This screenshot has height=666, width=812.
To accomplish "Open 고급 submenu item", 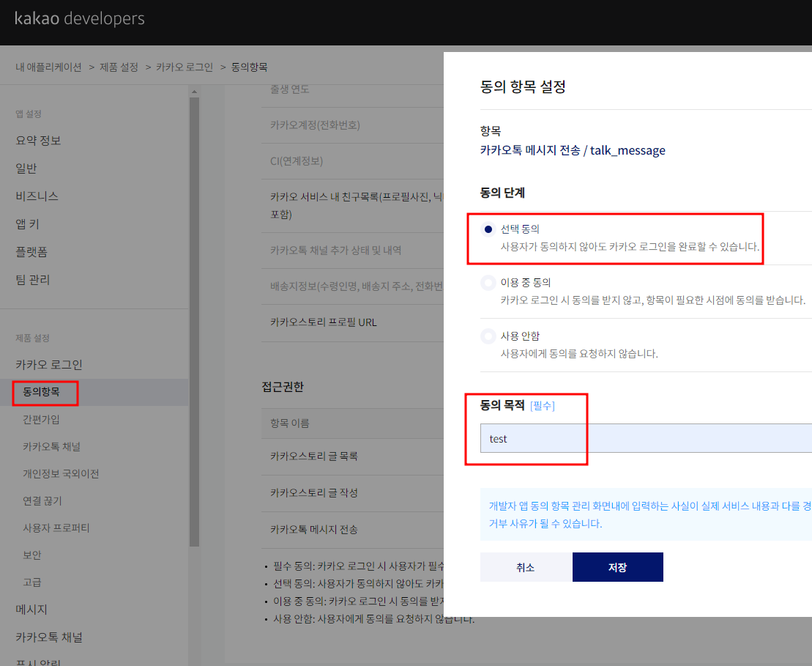I will pos(32,582).
